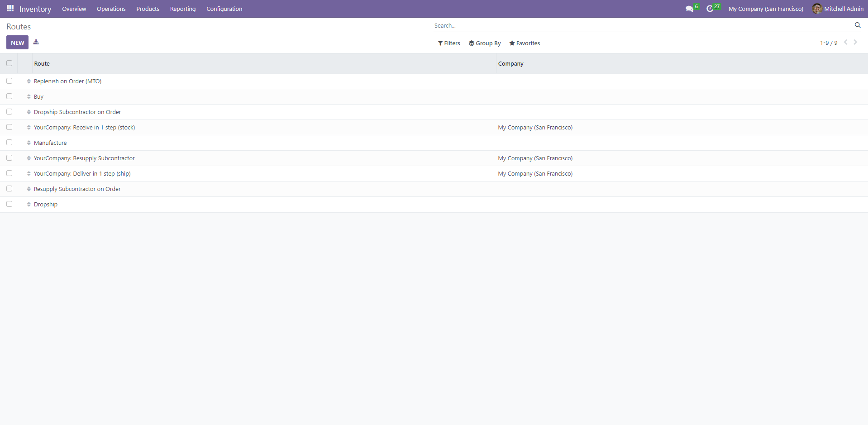Check the Replenish on Order (MTO) row
Screen dimensions: 868x425
(9, 81)
